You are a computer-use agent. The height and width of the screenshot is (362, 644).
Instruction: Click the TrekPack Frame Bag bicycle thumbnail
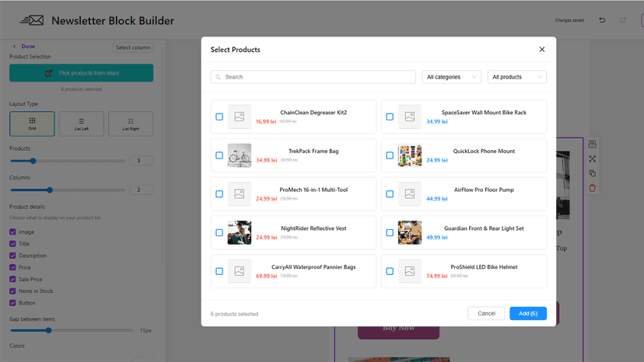pyautogui.click(x=240, y=155)
